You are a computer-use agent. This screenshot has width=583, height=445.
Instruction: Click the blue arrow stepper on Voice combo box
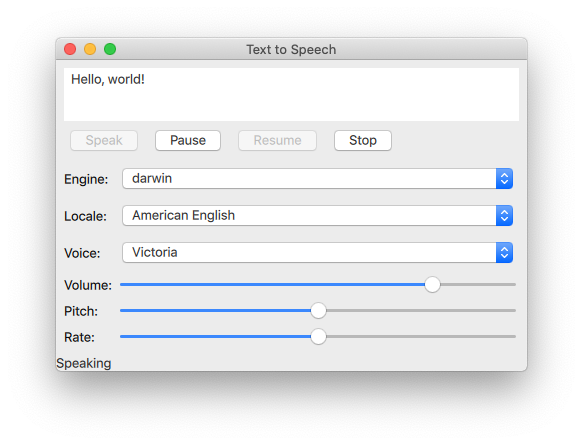pos(505,253)
